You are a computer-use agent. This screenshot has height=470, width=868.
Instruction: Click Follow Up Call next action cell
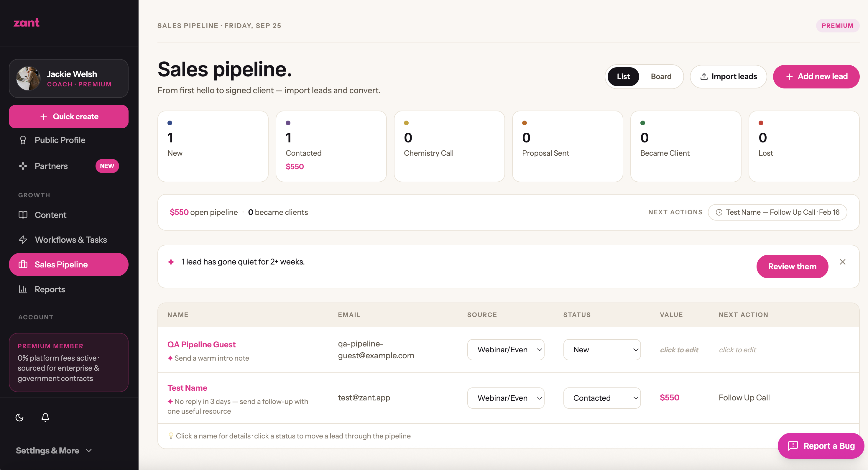coord(744,397)
